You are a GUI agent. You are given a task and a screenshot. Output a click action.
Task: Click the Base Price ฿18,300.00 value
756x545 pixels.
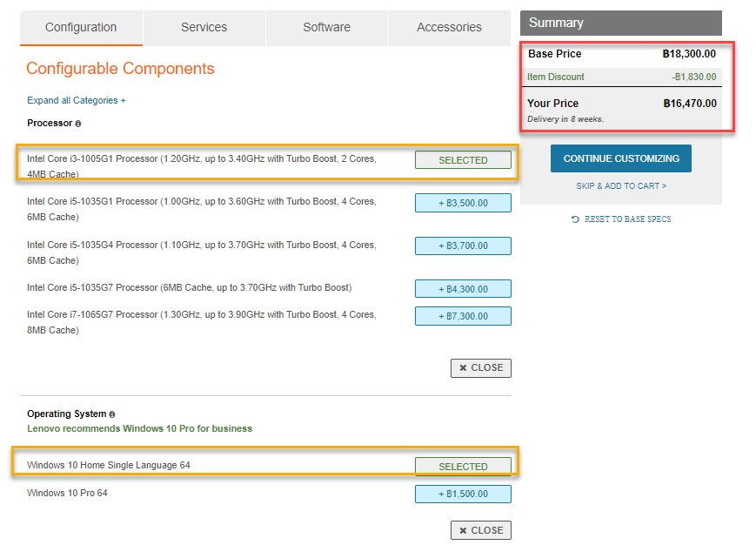[x=689, y=54]
